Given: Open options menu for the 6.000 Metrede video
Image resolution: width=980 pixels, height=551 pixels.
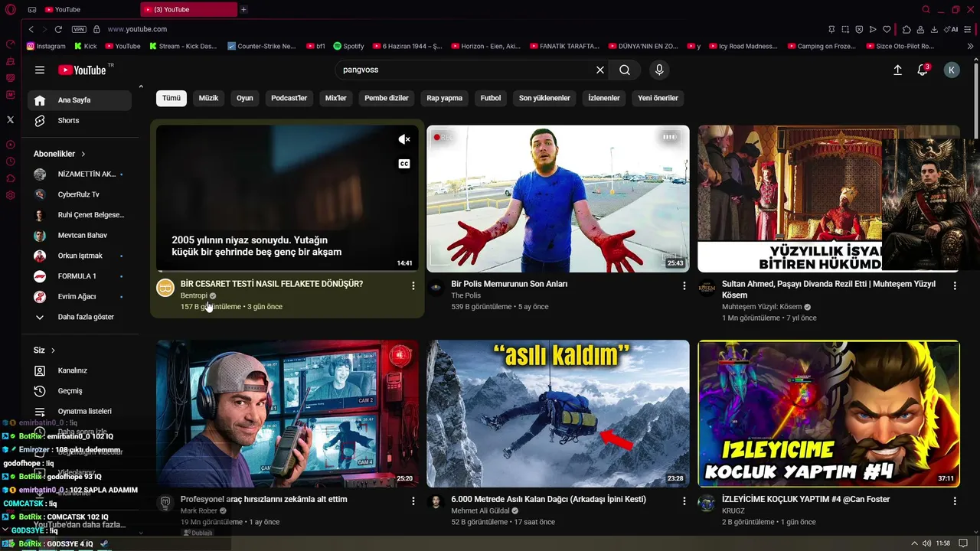Looking at the screenshot, I should (684, 500).
